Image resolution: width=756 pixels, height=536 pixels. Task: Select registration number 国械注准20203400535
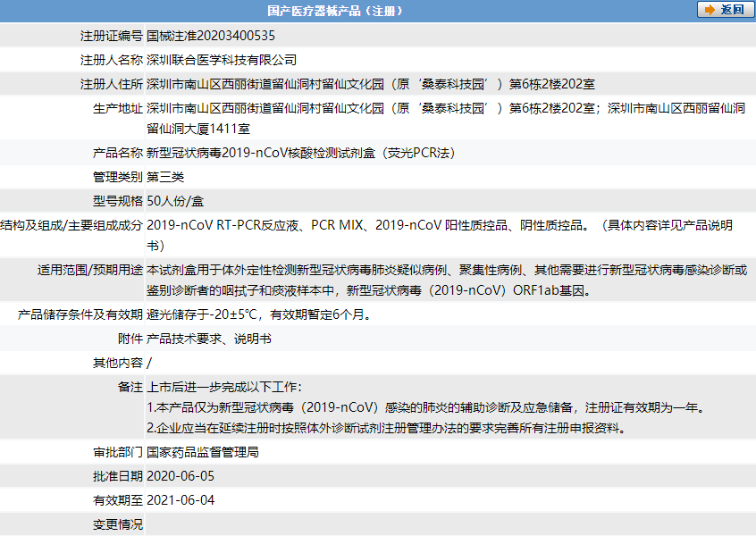[x=211, y=36]
